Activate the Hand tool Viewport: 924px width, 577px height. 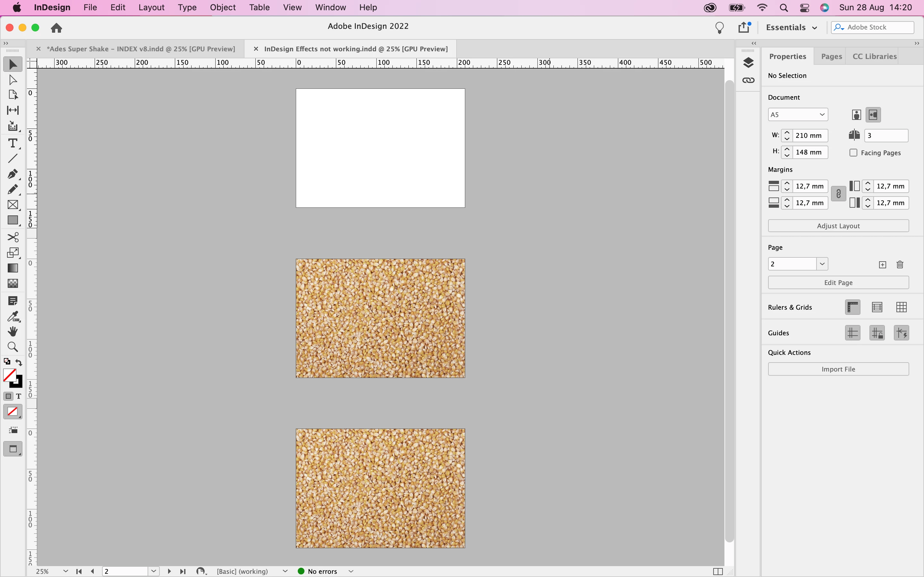click(x=13, y=331)
